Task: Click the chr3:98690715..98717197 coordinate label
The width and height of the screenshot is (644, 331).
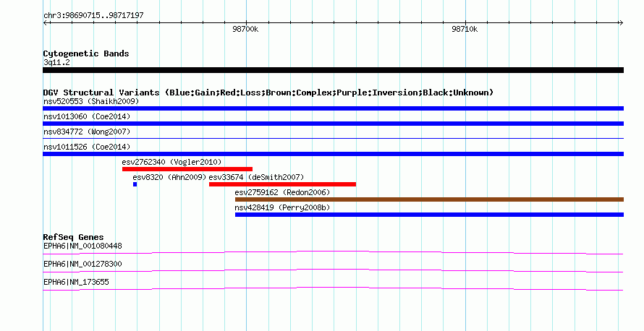Action: (93, 16)
